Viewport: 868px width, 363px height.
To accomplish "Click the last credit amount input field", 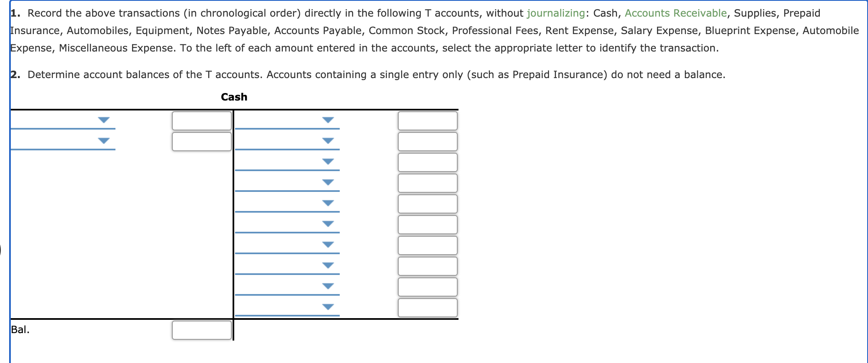I will [428, 308].
